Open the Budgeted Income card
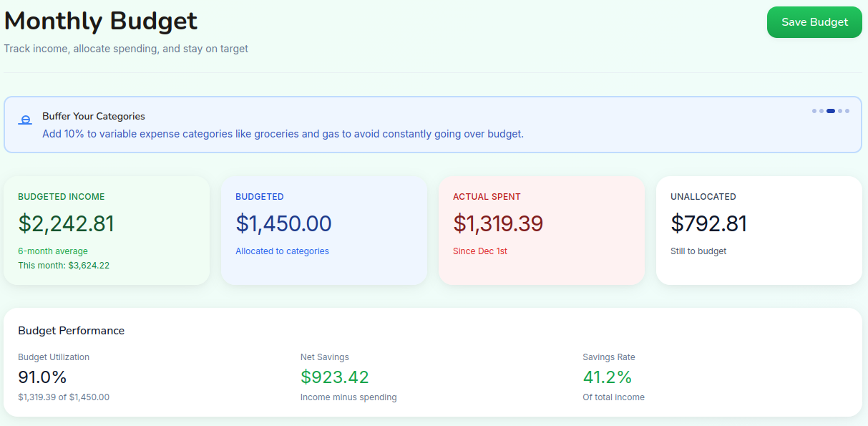This screenshot has width=868, height=426. [x=107, y=230]
